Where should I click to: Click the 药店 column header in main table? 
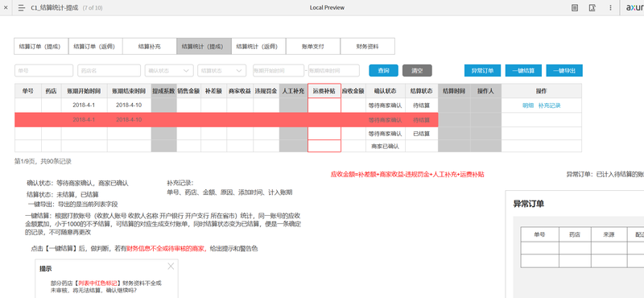coord(52,91)
